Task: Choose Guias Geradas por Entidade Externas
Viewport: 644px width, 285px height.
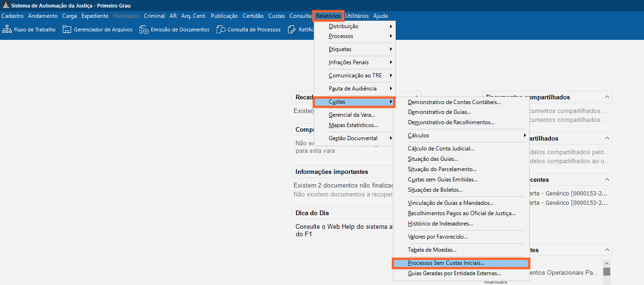Action: coord(454,273)
